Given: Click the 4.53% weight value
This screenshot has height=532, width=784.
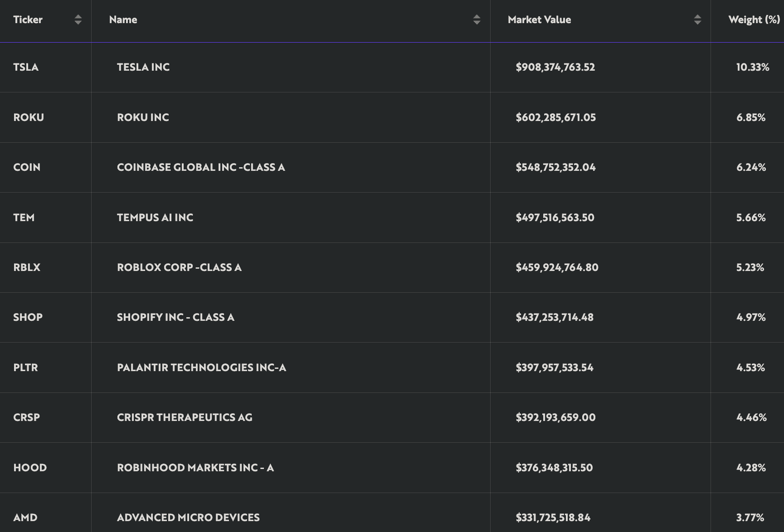Looking at the screenshot, I should pos(750,368).
